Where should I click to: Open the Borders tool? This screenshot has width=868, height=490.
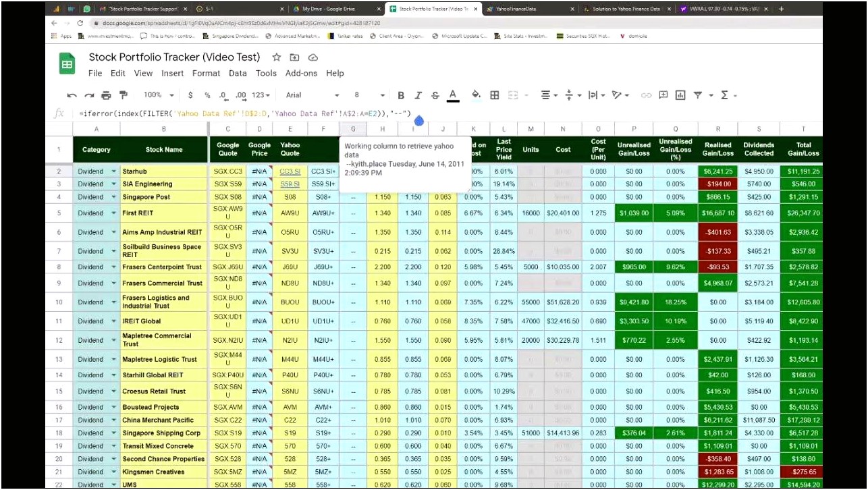494,95
